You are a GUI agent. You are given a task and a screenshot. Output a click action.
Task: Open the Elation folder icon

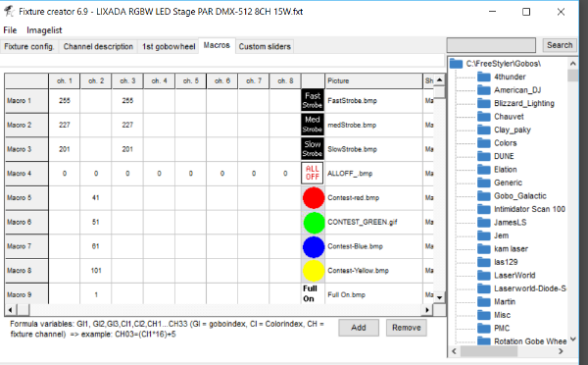coord(484,170)
